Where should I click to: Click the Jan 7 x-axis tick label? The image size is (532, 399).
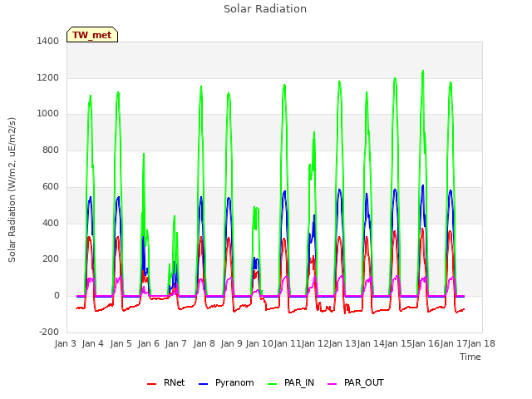tap(176, 343)
